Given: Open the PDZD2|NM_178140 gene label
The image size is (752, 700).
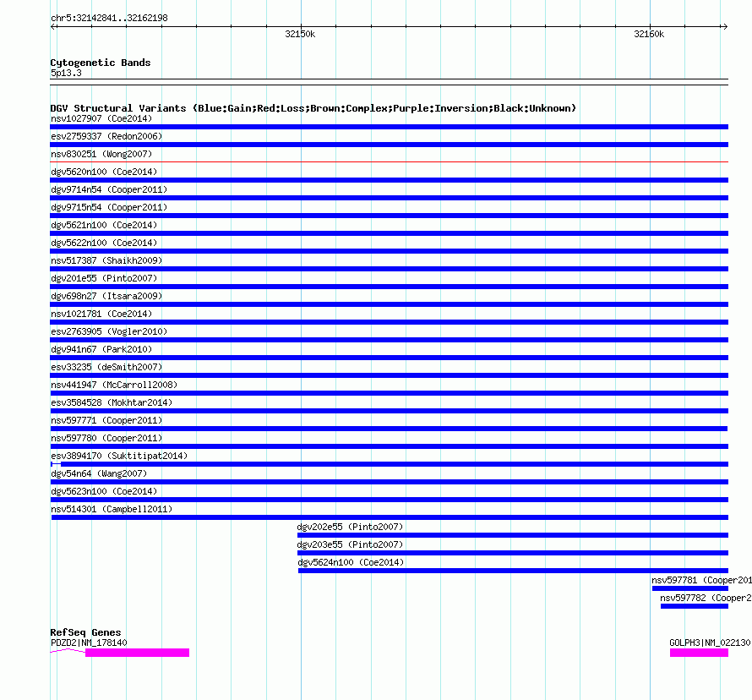Looking at the screenshot, I should pos(89,643).
